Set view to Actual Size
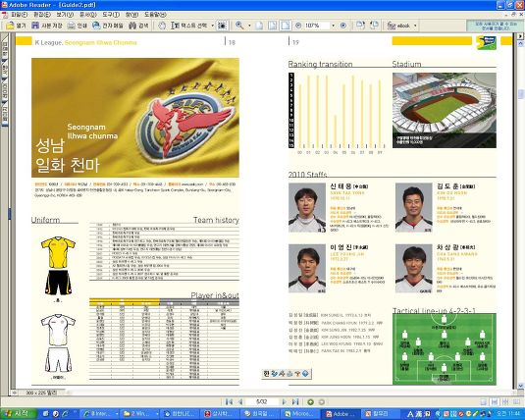525x420 pixels. click(259, 26)
